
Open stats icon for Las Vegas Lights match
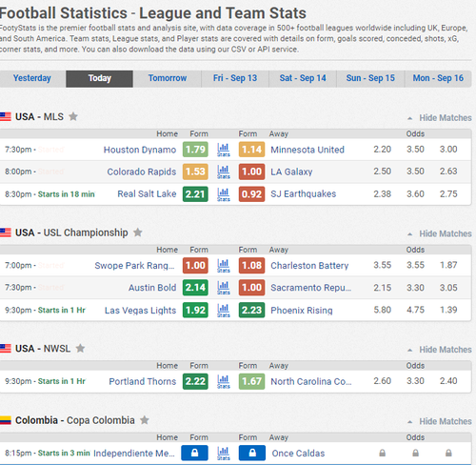(x=224, y=311)
